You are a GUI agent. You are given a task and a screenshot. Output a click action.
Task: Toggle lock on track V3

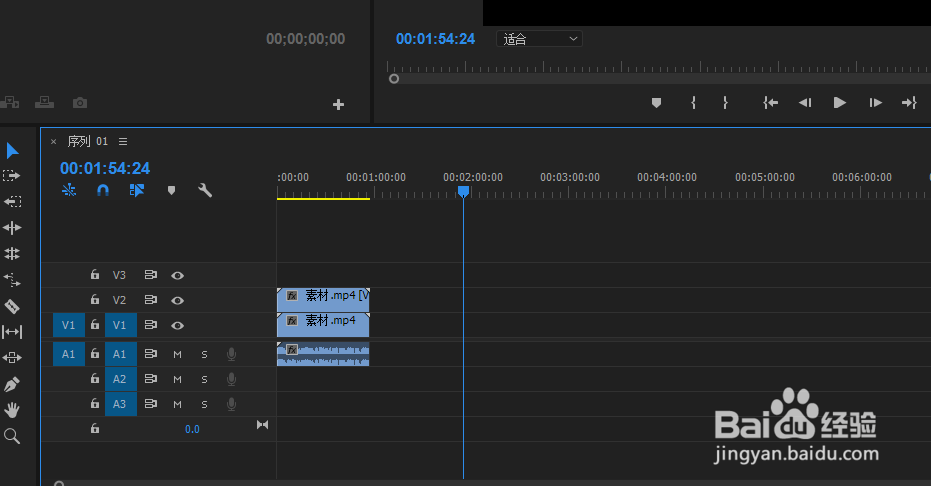pos(94,275)
